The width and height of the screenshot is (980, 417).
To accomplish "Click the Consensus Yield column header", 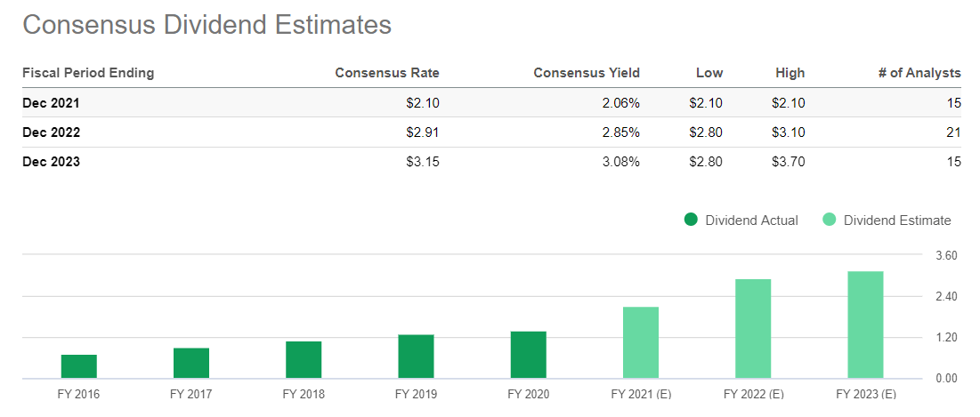I will click(x=587, y=73).
